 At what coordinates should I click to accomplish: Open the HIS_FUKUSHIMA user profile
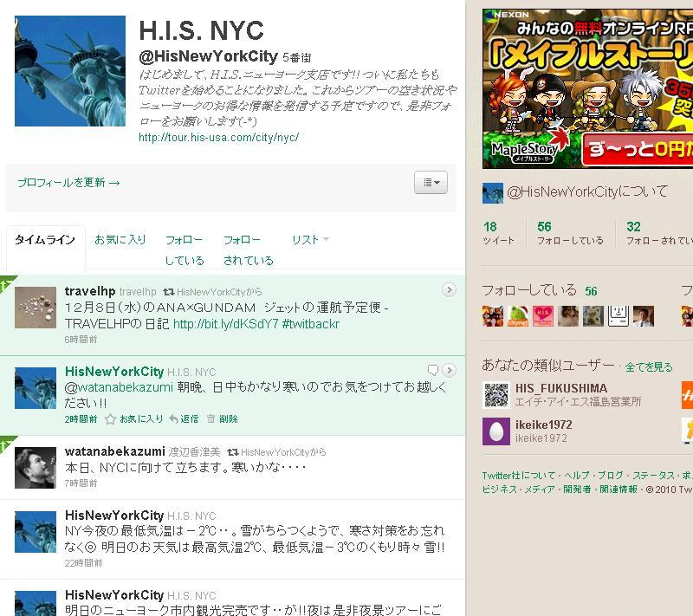click(x=560, y=388)
